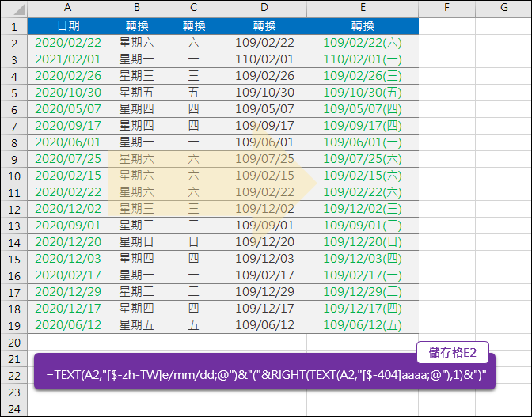Select the cell showing 110/02/01
The width and height of the screenshot is (532, 417).
(264, 59)
